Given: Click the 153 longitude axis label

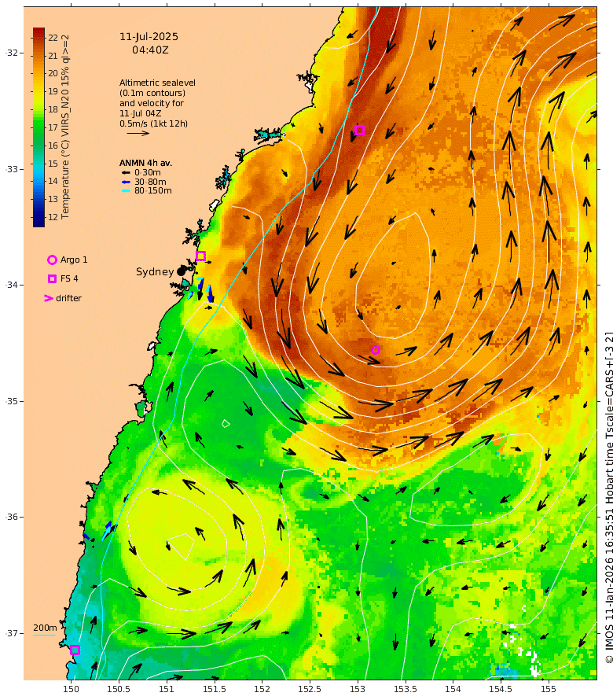Looking at the screenshot, I should point(358,689).
